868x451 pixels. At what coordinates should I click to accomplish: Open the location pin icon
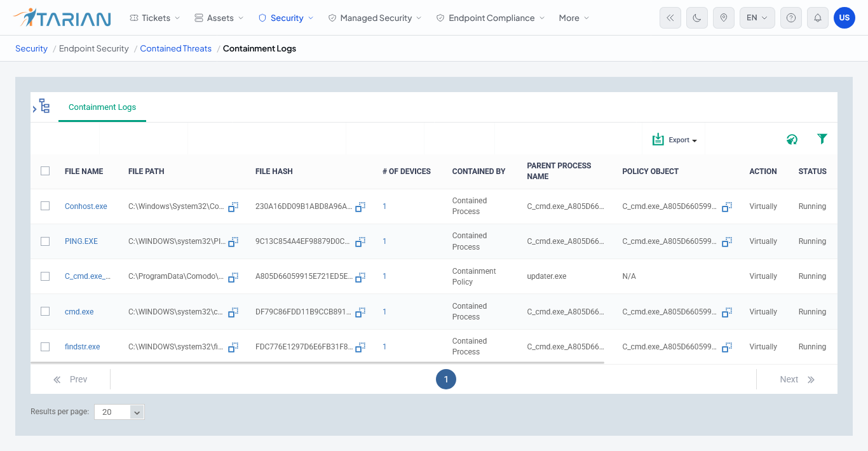[x=724, y=18]
